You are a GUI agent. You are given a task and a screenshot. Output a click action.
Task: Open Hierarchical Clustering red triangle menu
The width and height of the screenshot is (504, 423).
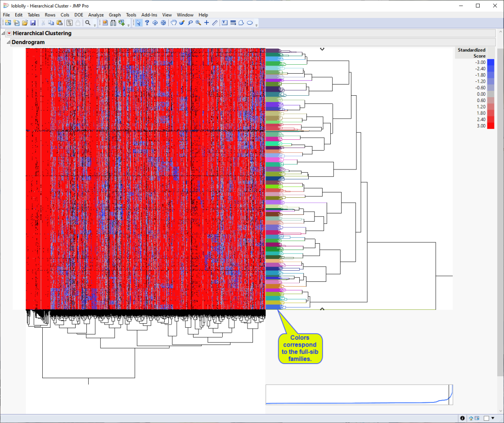tap(9, 33)
